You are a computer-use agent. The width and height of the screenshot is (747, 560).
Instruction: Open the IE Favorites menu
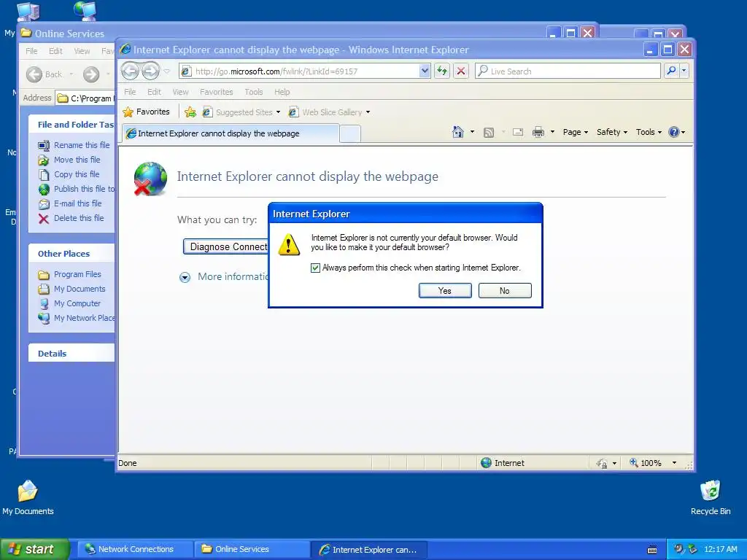(216, 92)
